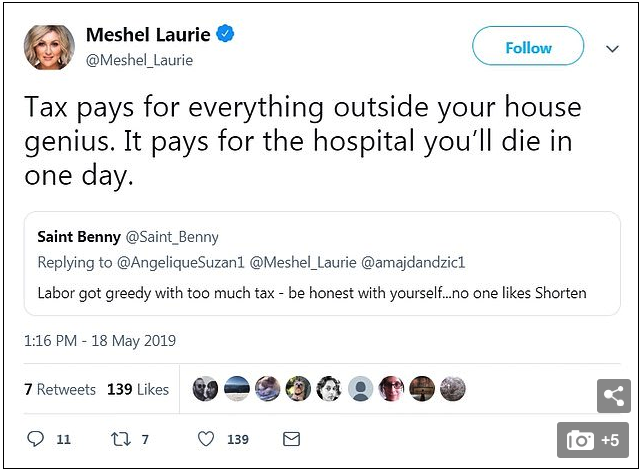
Task: Click the blue verified badge
Action: tap(227, 35)
